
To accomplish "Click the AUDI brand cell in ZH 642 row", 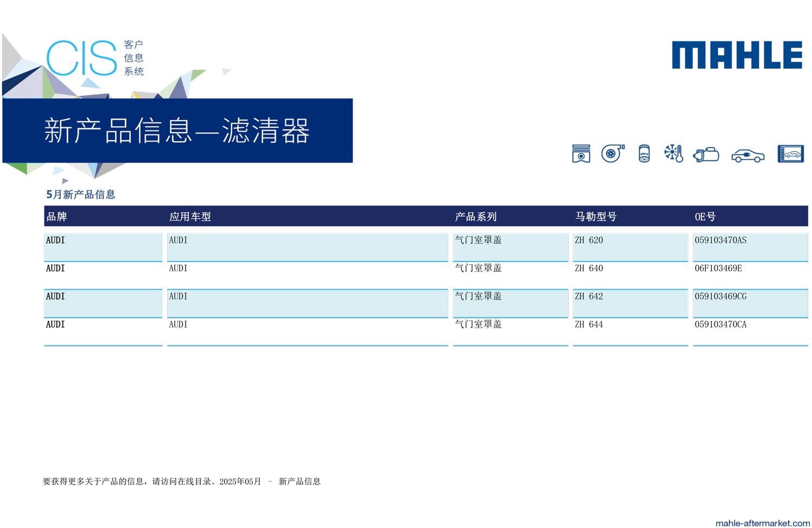I will (x=103, y=304).
